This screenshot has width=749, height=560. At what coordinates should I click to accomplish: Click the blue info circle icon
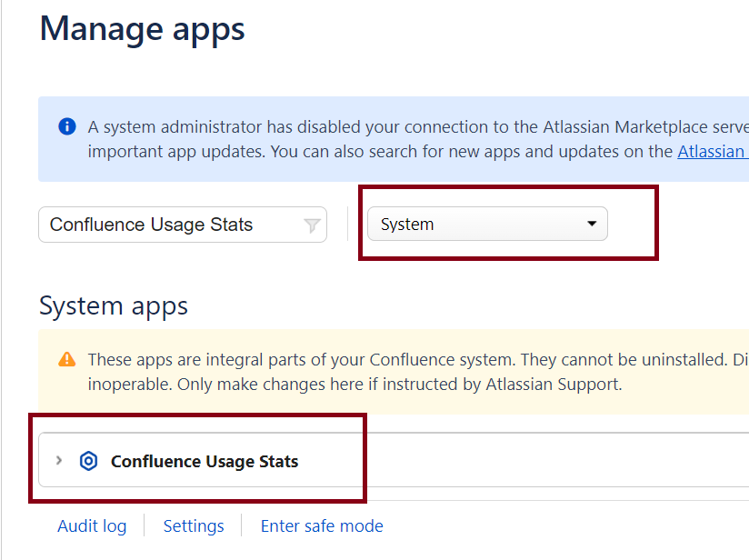coord(66,126)
